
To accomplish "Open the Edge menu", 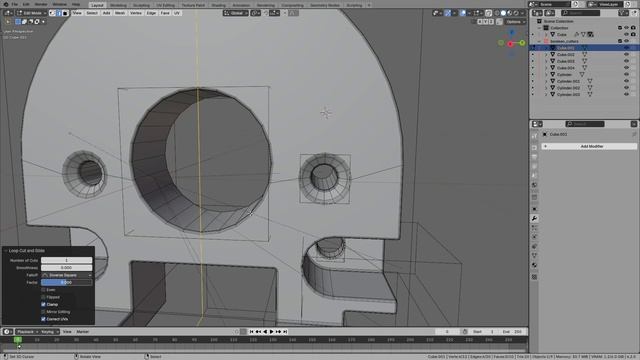I will (151, 13).
